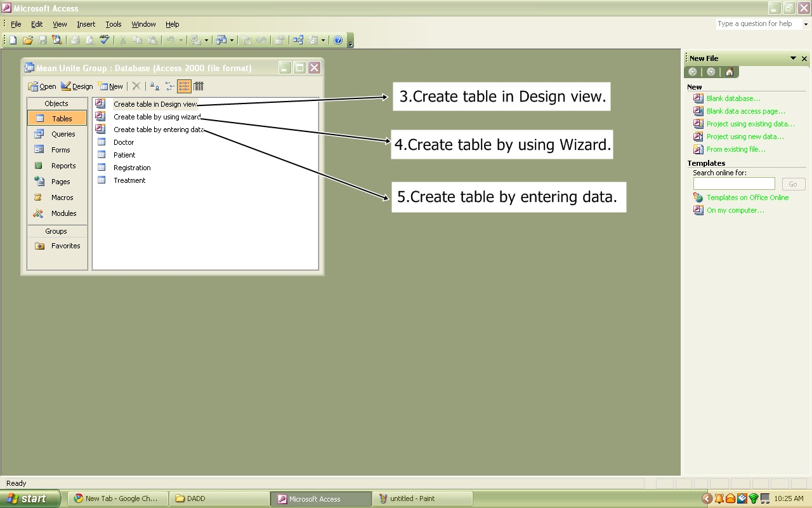
Task: Click the Analyze toolbar icon
Action: click(x=221, y=40)
